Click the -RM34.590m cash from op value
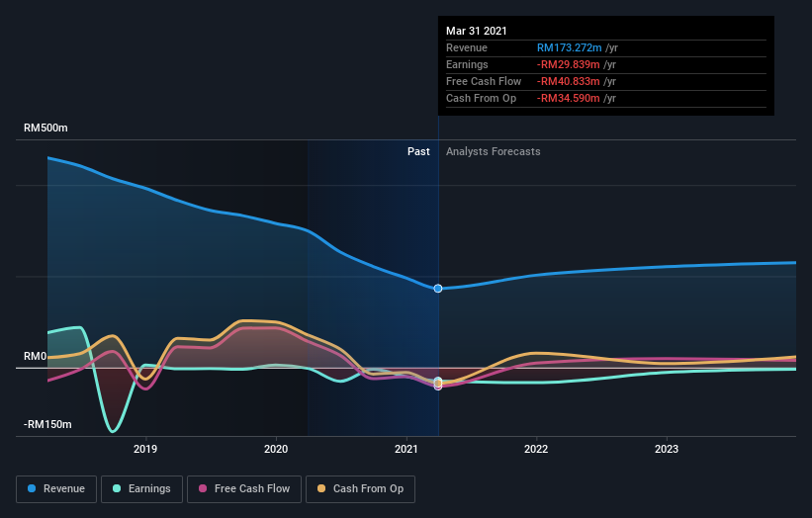The height and width of the screenshot is (518, 812). (x=568, y=98)
